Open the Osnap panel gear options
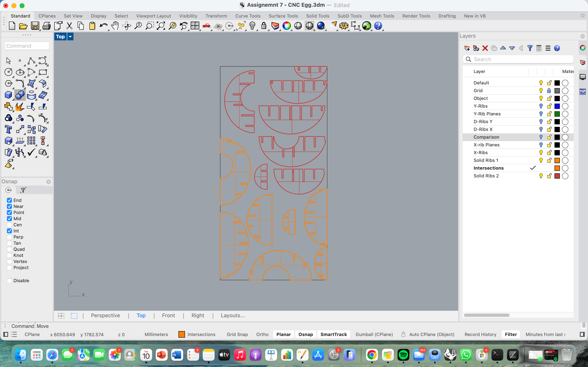Screen dimensions: 588x367 click(48, 182)
